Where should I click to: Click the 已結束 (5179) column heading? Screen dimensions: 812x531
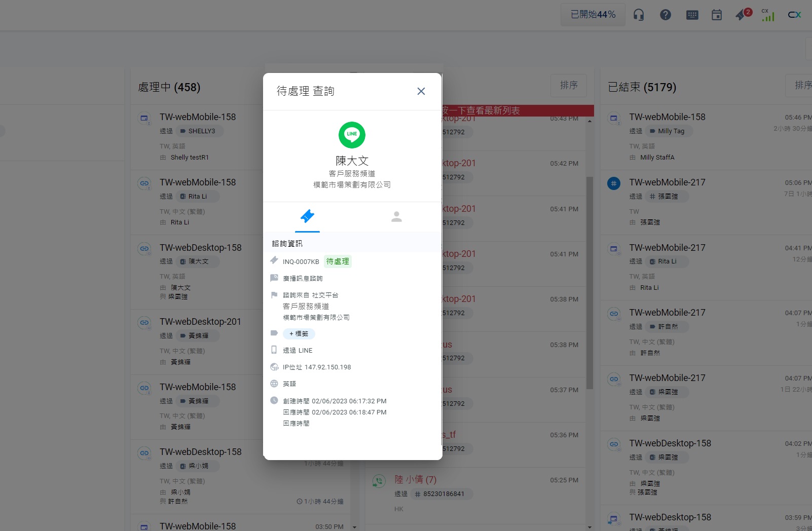pos(642,87)
